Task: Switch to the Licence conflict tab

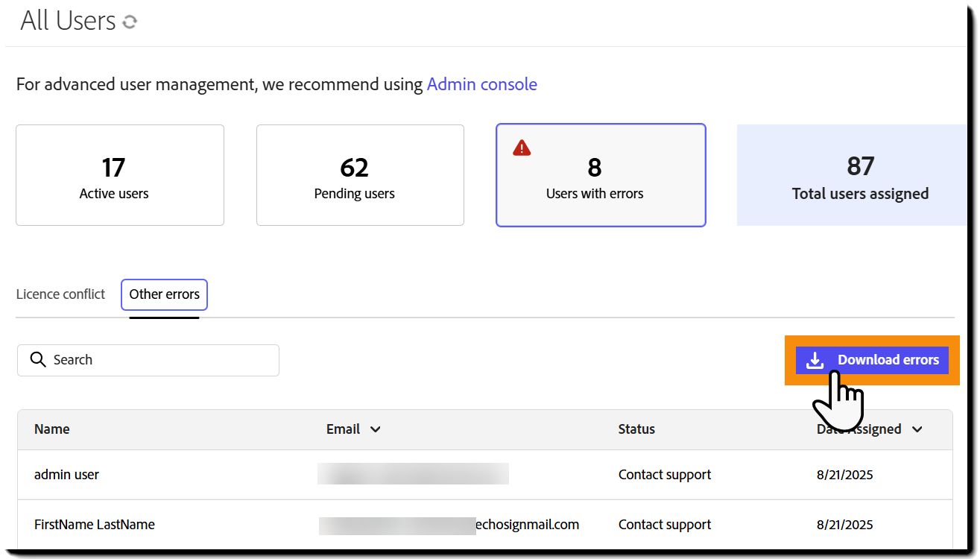Action: point(60,294)
